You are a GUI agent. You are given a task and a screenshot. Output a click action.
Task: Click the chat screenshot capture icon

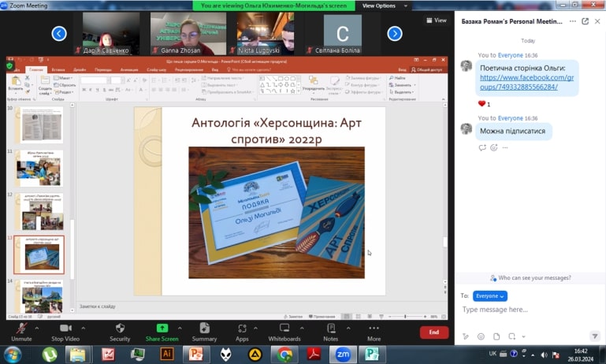tap(512, 336)
